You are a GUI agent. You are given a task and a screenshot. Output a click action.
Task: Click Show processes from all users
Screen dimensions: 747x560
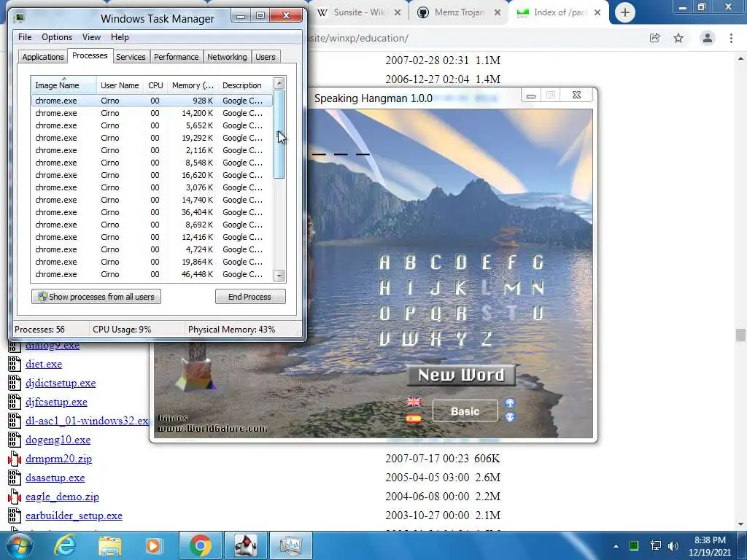point(96,297)
